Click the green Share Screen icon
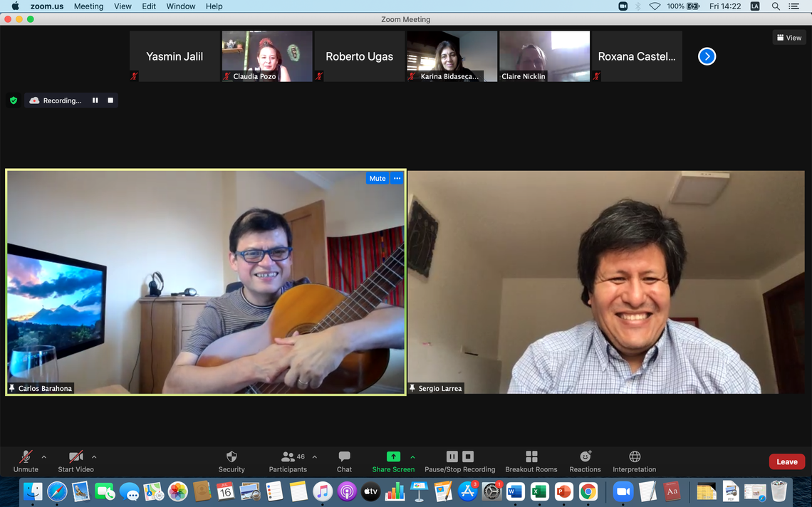The height and width of the screenshot is (507, 812). coord(393,457)
